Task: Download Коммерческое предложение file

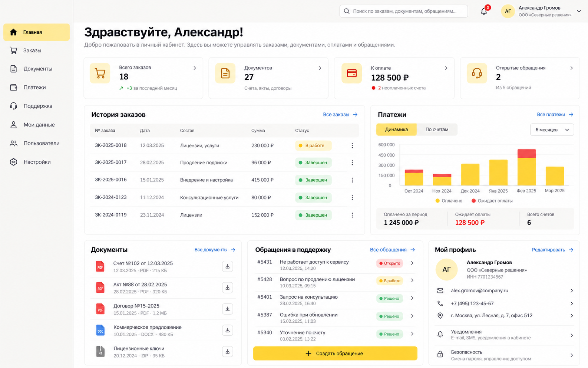Action: point(228,330)
